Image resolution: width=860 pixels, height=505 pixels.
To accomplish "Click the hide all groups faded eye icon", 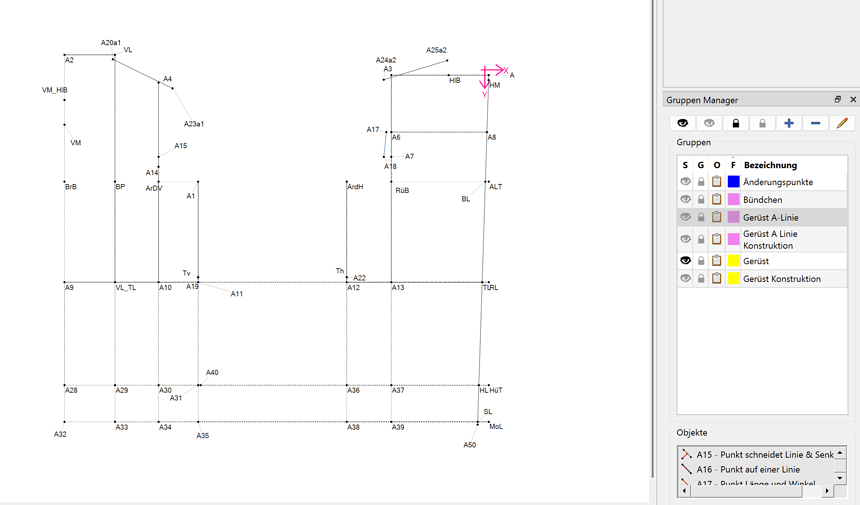I will point(709,123).
